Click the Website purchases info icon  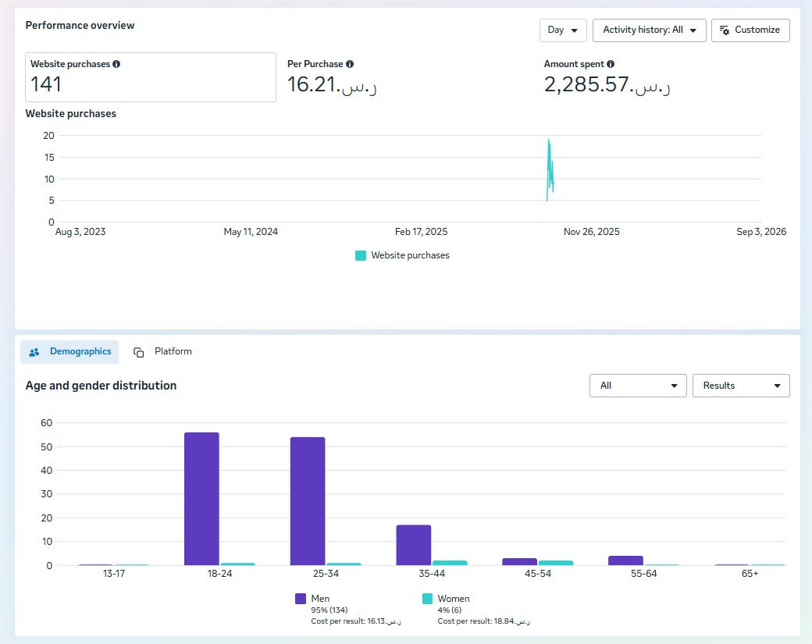tap(116, 64)
